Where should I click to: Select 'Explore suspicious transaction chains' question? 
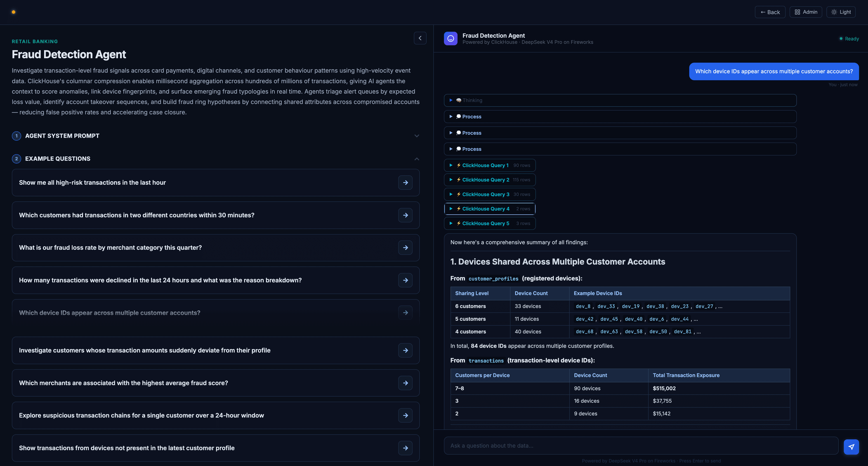tap(216, 415)
